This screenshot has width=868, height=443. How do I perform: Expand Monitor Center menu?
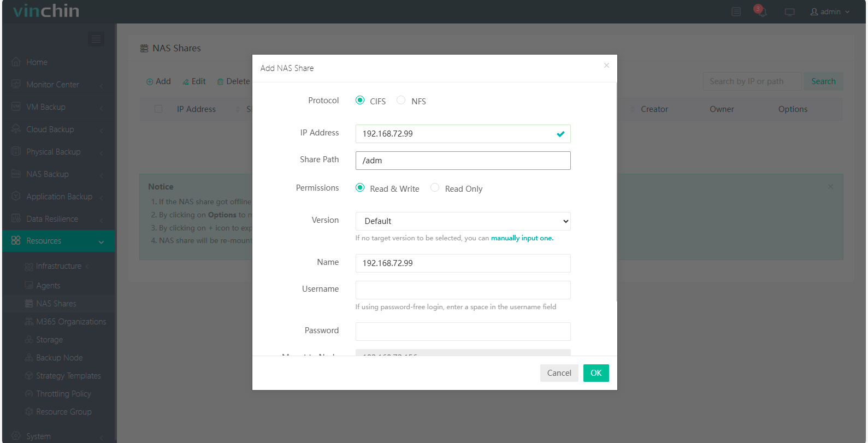(x=57, y=85)
